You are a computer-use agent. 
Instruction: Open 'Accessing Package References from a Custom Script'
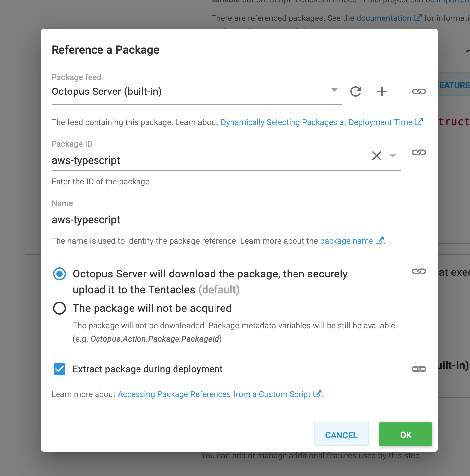point(214,394)
